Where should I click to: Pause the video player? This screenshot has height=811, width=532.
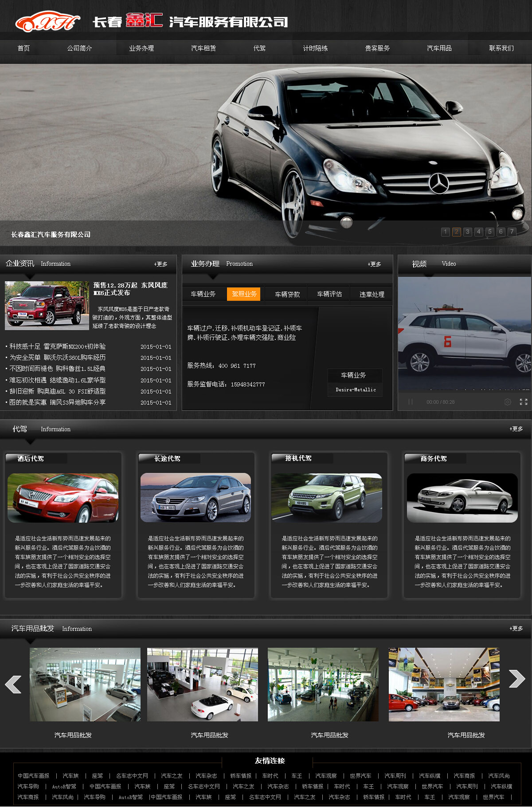(x=411, y=402)
